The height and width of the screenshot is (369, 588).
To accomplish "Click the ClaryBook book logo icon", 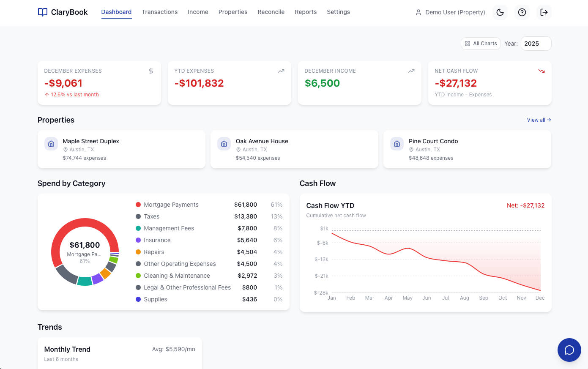I will (42, 12).
